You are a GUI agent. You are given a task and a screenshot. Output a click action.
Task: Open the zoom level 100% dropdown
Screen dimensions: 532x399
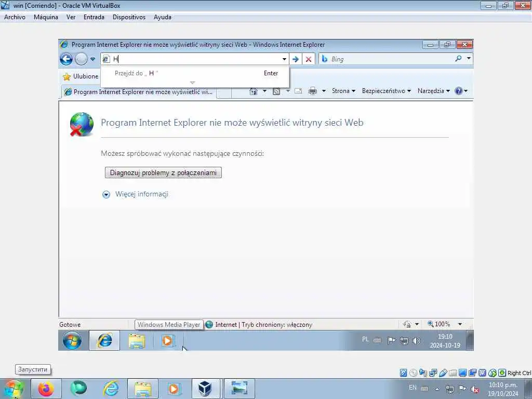coord(460,324)
